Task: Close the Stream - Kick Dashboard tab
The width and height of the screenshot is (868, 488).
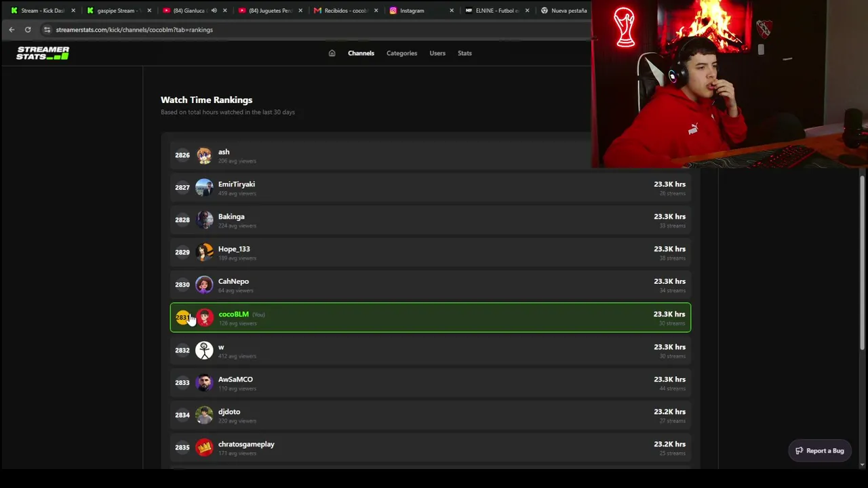Action: pos(73,10)
